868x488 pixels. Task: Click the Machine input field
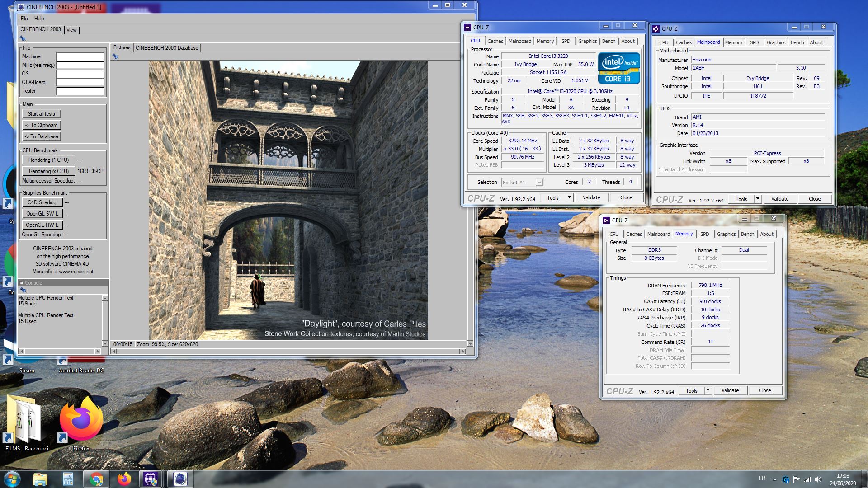pyautogui.click(x=80, y=57)
